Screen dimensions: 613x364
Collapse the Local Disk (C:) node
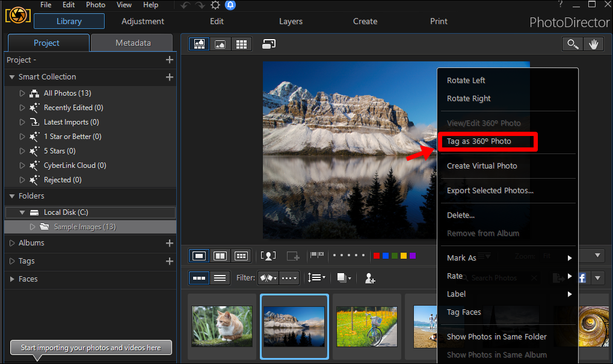[22, 213]
